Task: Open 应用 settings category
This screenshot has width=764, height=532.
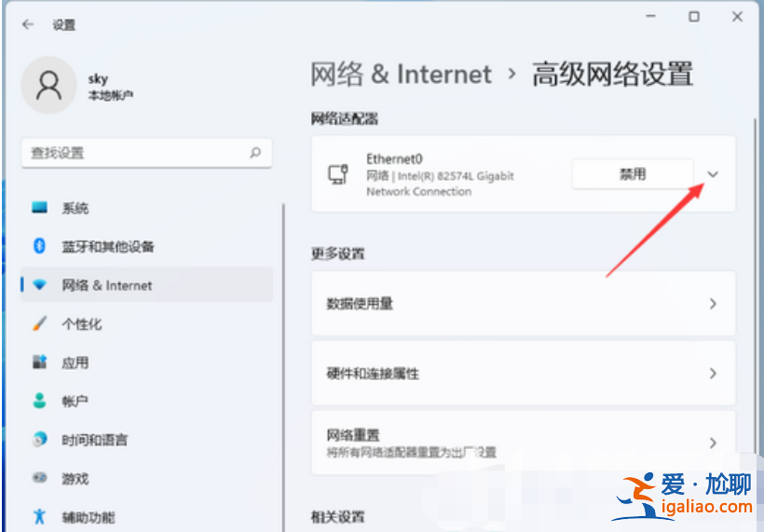Action: [146, 362]
